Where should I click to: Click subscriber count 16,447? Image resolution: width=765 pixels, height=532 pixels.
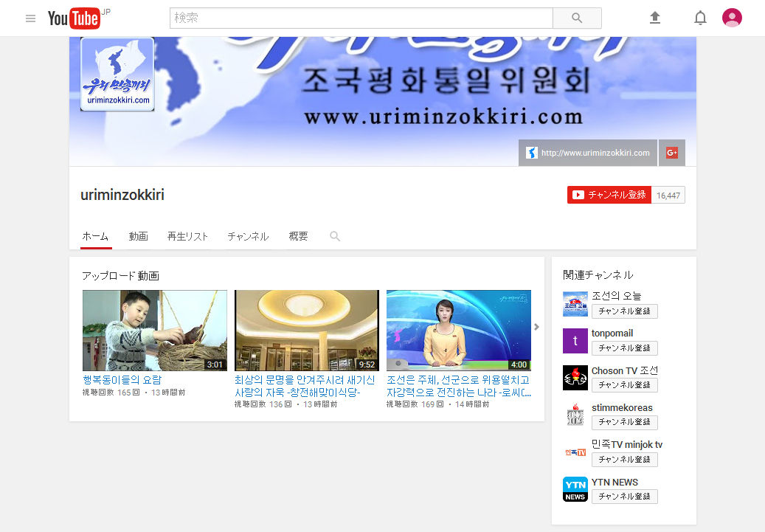[668, 196]
